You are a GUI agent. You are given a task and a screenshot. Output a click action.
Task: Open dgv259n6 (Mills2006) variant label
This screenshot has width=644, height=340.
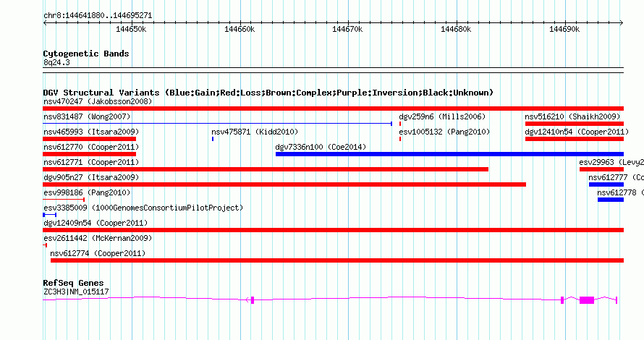click(x=442, y=116)
